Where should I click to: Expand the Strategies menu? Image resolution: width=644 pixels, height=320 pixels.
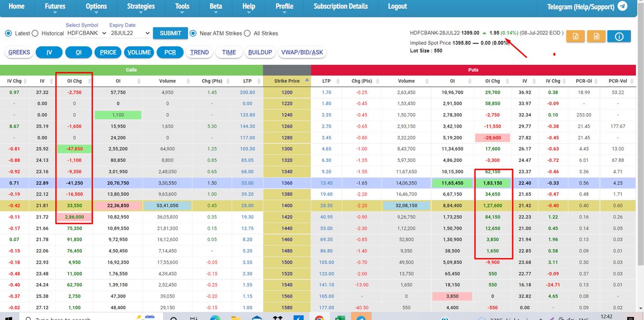point(141,6)
